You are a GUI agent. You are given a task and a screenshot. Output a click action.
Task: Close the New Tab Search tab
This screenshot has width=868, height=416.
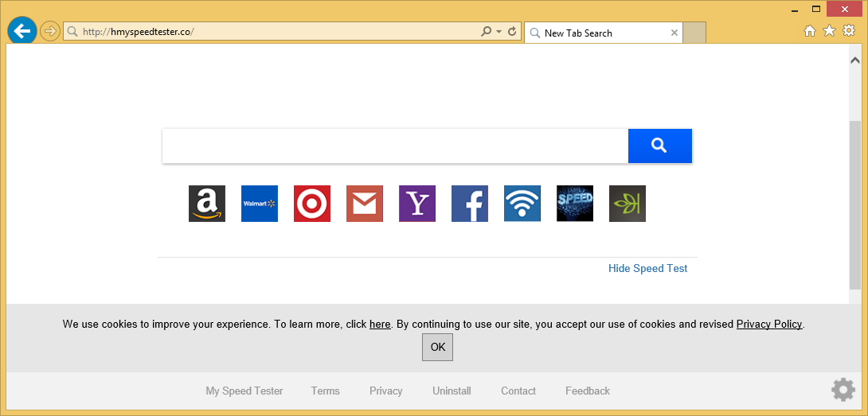tap(674, 33)
